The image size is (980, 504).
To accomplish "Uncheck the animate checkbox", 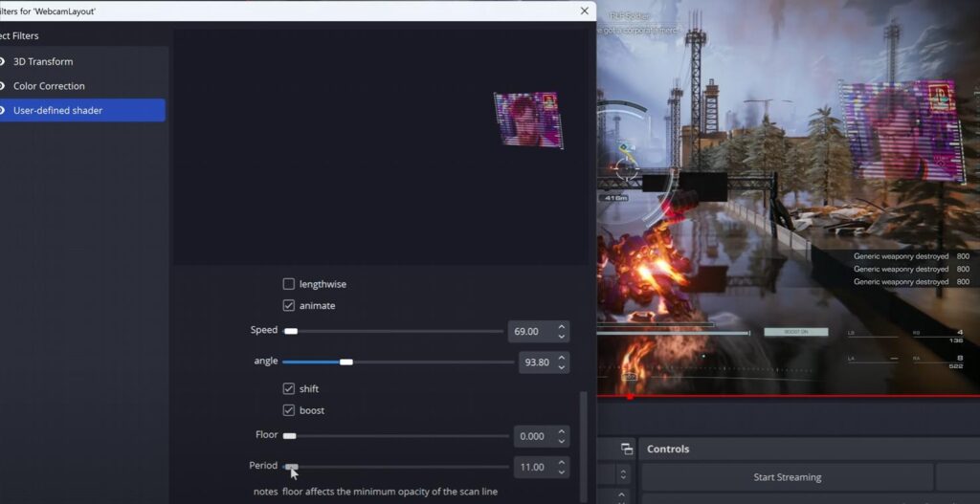I will coord(288,305).
